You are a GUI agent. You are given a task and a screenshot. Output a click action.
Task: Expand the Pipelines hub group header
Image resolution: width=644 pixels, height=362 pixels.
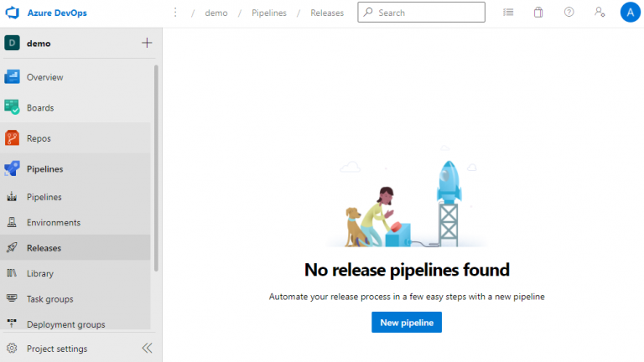44,168
